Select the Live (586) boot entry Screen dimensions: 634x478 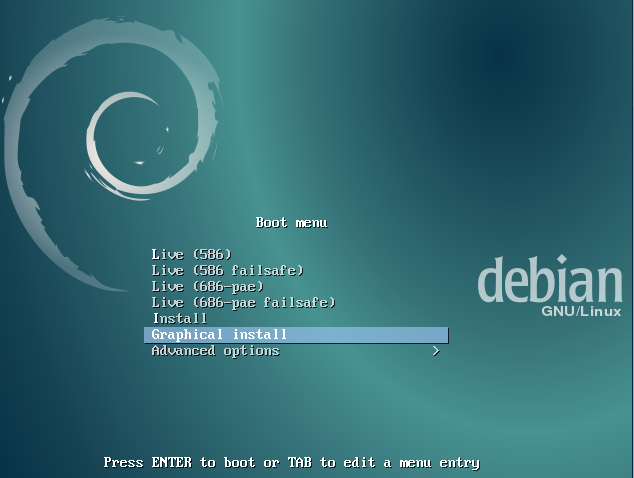(x=192, y=254)
